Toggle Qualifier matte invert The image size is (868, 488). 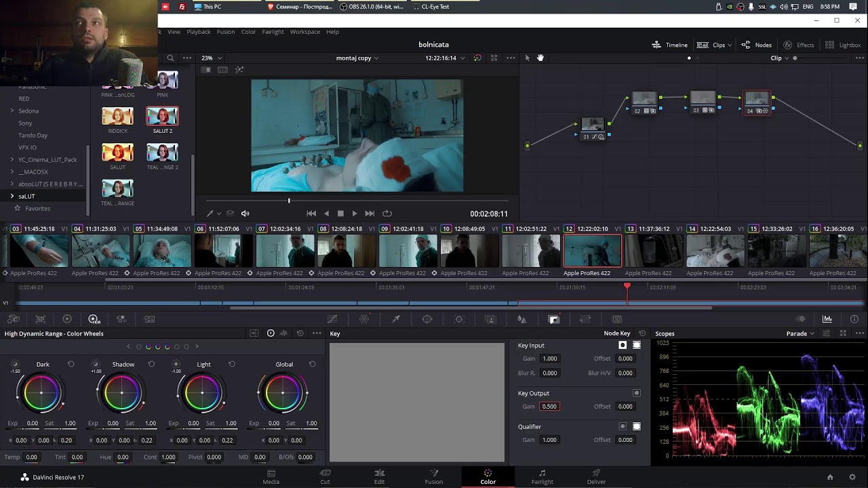[x=623, y=426]
